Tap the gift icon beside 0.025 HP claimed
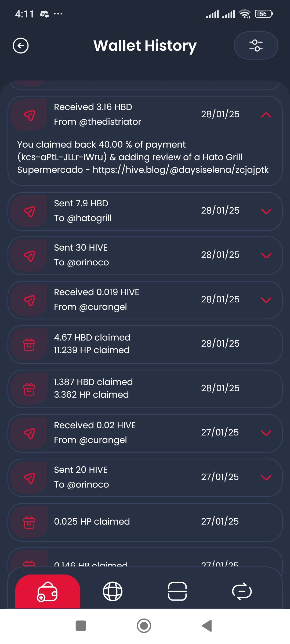290x644 pixels. tap(29, 522)
